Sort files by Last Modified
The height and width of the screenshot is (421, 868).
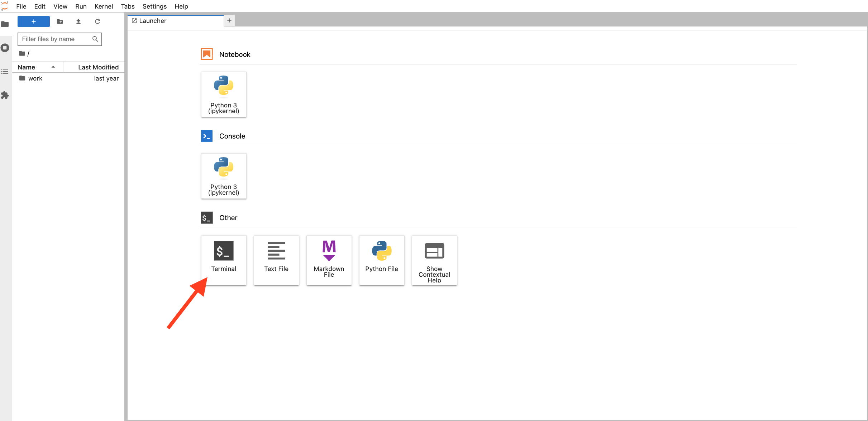pos(98,67)
